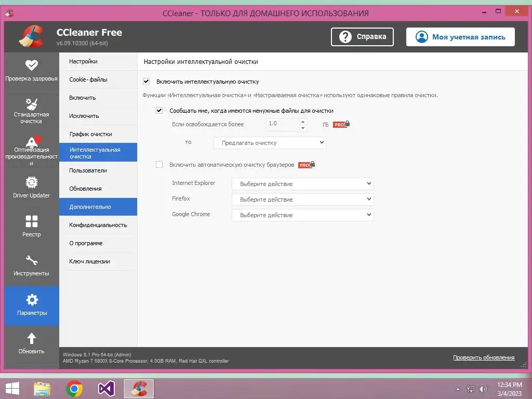This screenshot has width=532, height=399.
Task: Open Performance Optimizer (Оптимизация производительности) section
Action: 32,150
